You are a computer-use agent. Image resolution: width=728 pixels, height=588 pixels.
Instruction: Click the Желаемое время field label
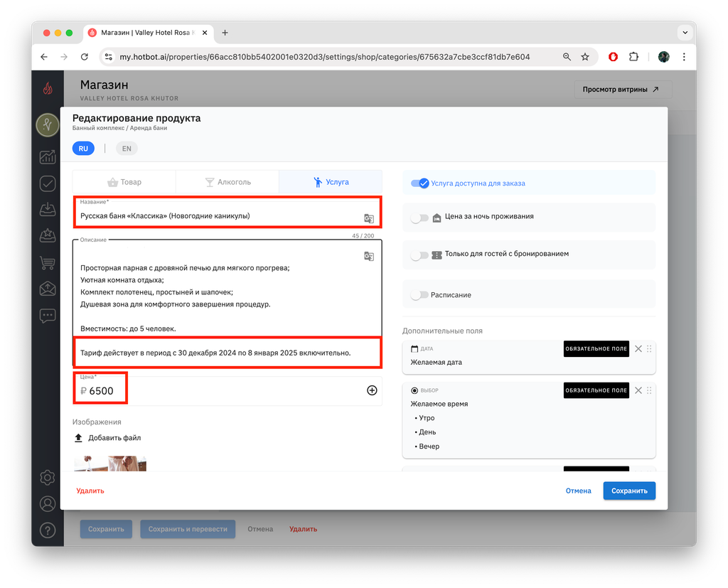point(439,404)
